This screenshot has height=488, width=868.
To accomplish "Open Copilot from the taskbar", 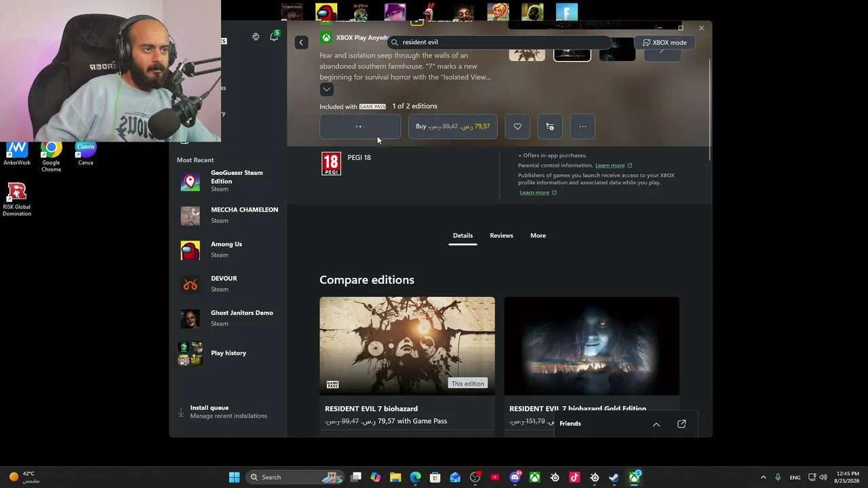I will point(376,477).
